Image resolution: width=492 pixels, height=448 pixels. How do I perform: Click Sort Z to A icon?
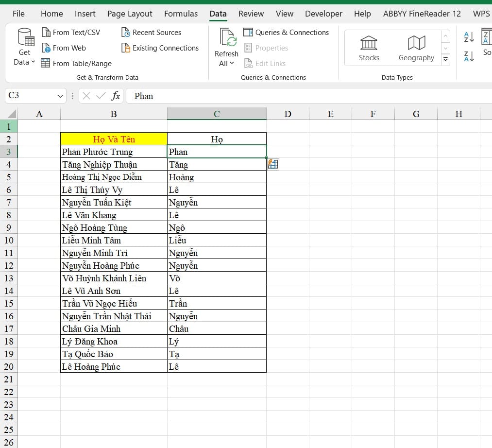click(469, 56)
